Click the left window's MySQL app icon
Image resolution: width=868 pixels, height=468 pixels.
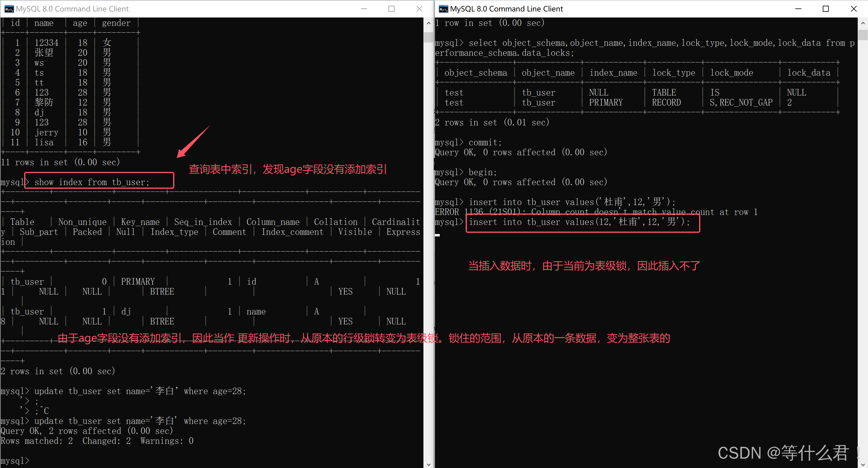tap(9, 9)
